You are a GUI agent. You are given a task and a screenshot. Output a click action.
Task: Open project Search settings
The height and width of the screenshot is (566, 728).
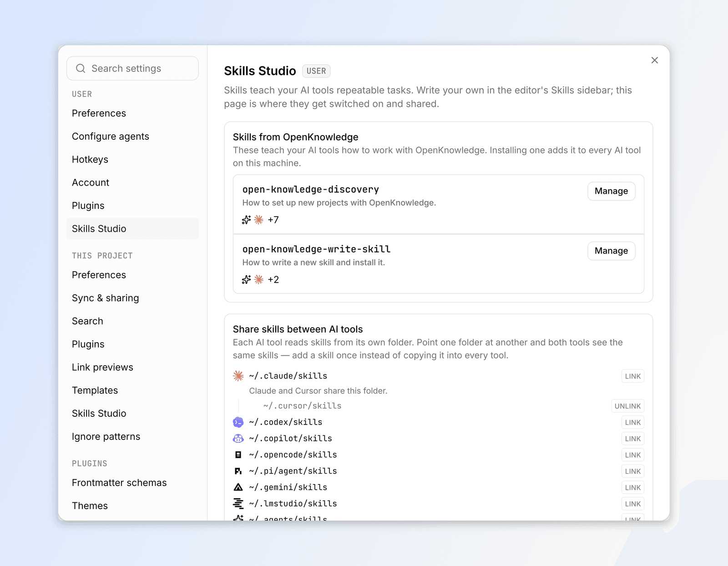coord(132,321)
